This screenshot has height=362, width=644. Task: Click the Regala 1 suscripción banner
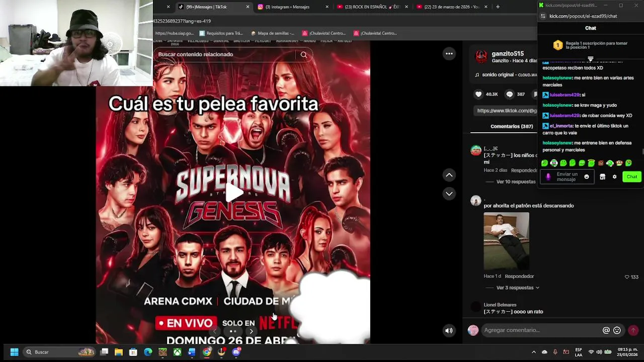591,45
